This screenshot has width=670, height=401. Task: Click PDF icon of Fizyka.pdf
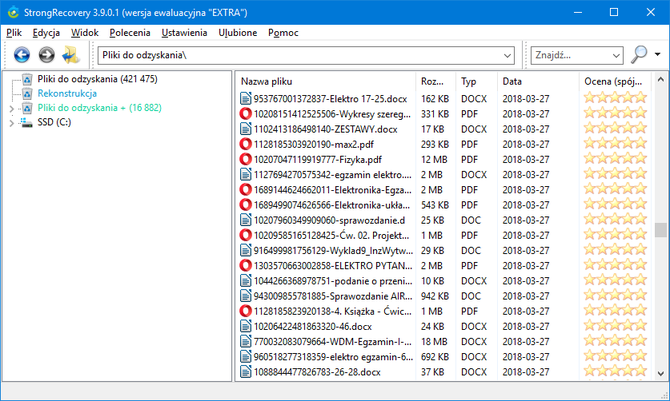245,159
